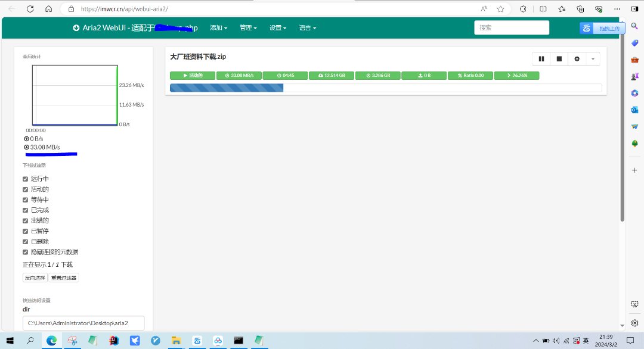
Task: Refresh the browser page
Action: 30,9
